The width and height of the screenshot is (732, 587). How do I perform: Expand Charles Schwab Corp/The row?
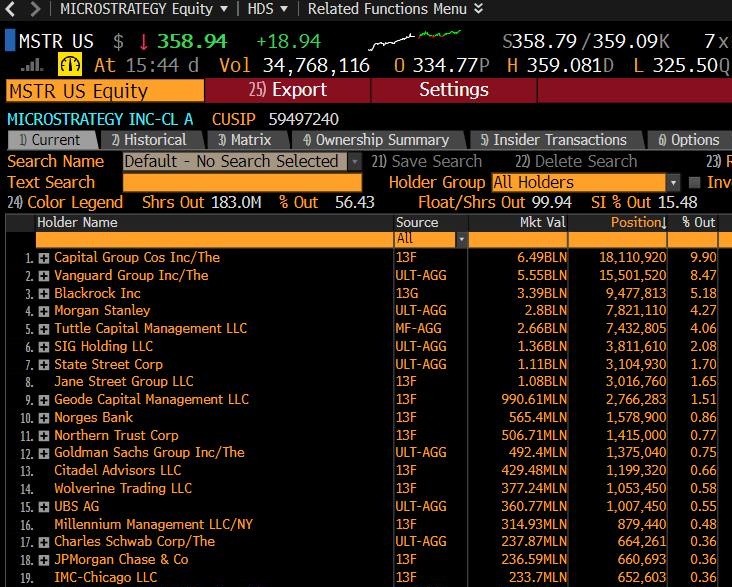44,542
